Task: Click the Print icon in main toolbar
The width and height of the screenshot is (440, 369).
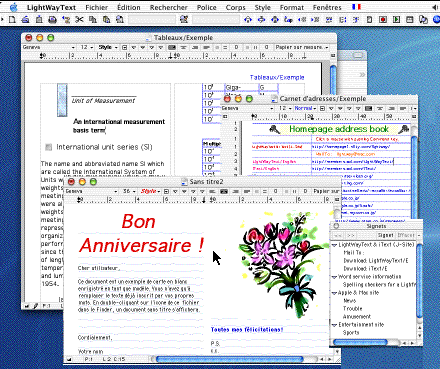Action: tap(52, 20)
